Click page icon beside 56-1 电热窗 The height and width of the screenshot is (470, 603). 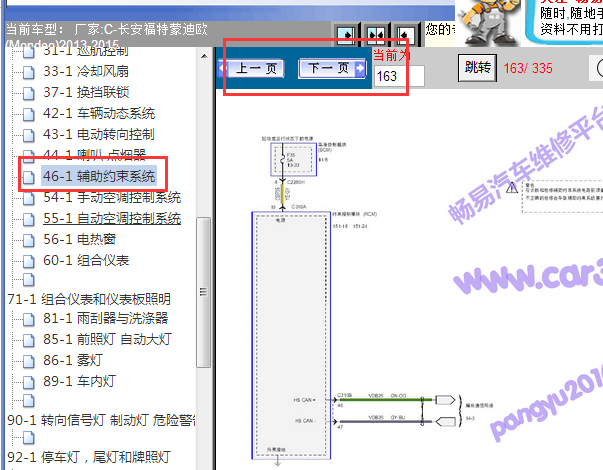click(x=28, y=240)
